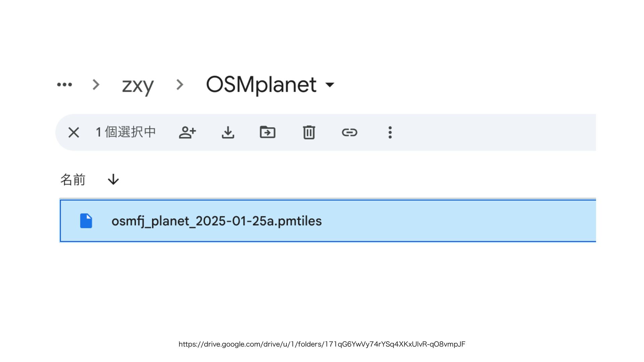644x362 pixels.
Task: Sort by the 名前 column header
Action: [73, 180]
